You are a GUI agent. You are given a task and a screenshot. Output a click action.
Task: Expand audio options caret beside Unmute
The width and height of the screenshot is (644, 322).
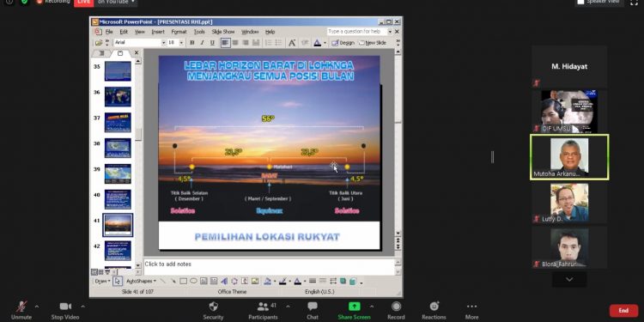tap(37, 307)
